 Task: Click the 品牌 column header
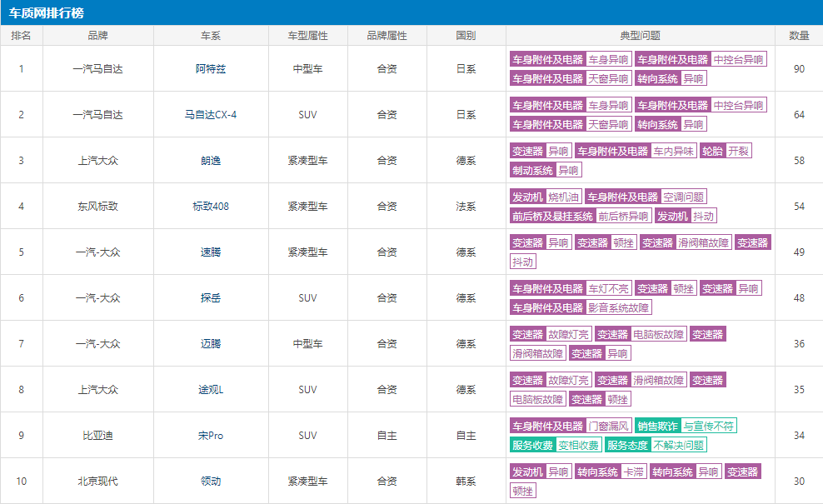(x=97, y=35)
